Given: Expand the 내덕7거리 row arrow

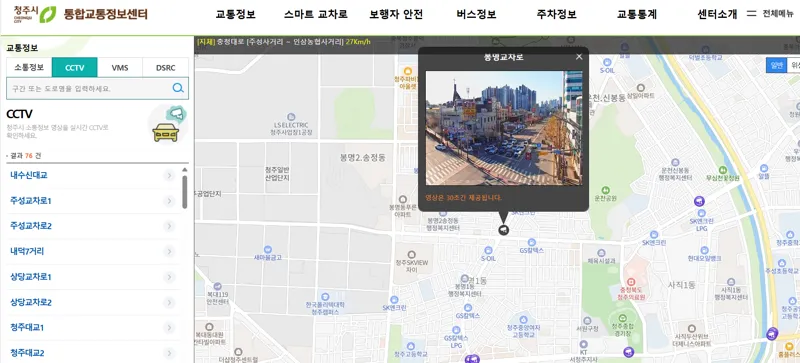Looking at the screenshot, I should click(x=169, y=251).
